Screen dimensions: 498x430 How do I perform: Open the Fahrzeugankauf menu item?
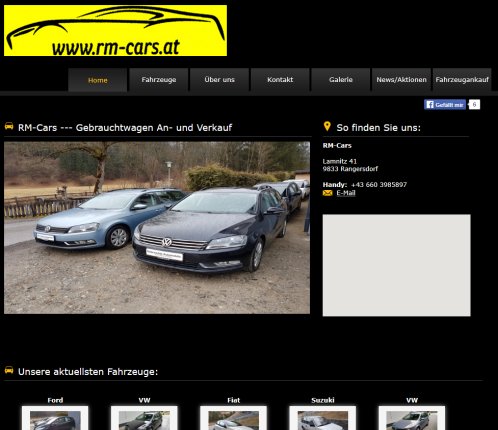click(x=462, y=80)
